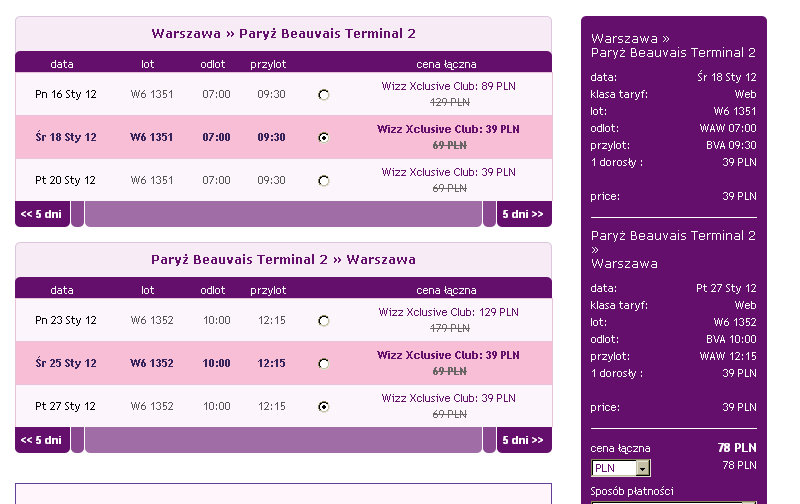Click the 'Pt 27 Sty 12' date cell in return table
Image resolution: width=800 pixels, height=504 pixels.
tap(65, 406)
